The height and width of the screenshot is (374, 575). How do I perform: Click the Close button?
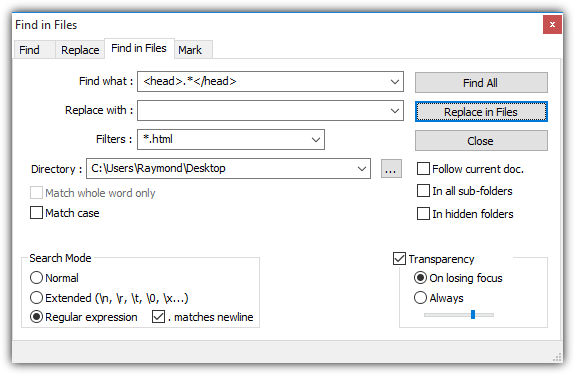coord(481,141)
